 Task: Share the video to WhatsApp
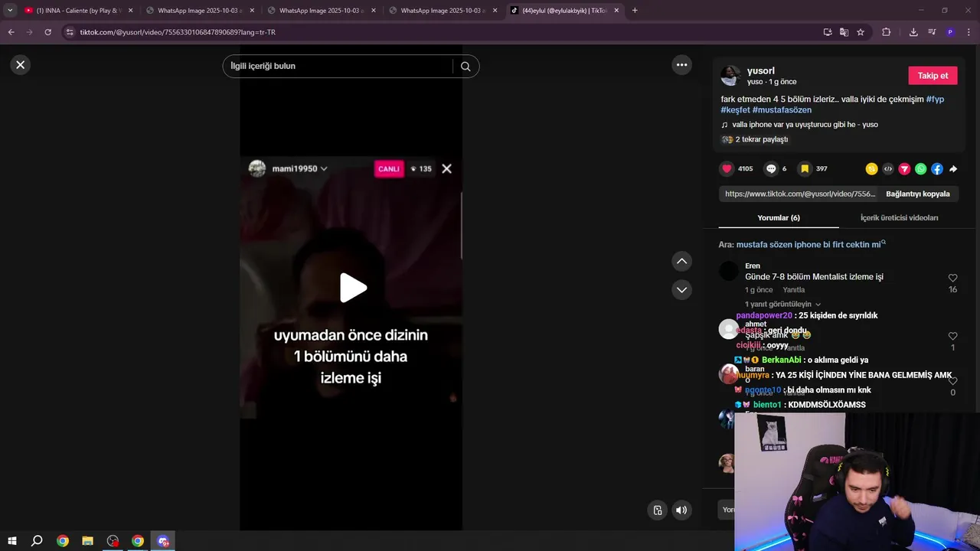pyautogui.click(x=920, y=169)
